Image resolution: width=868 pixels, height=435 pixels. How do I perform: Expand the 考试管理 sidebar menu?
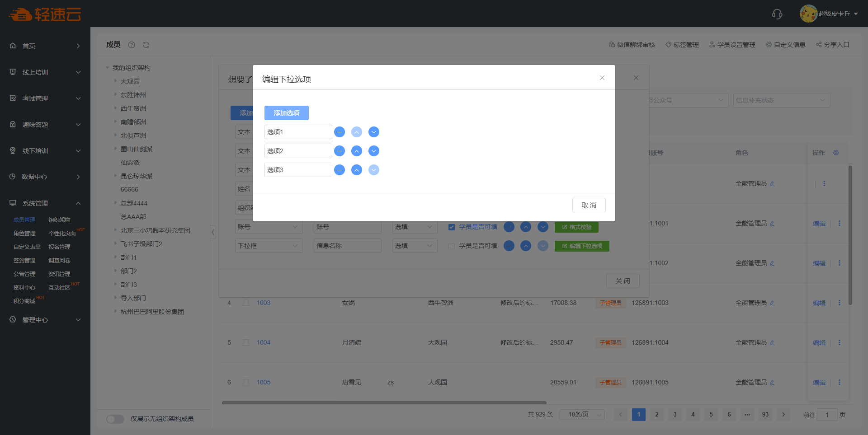click(x=45, y=98)
